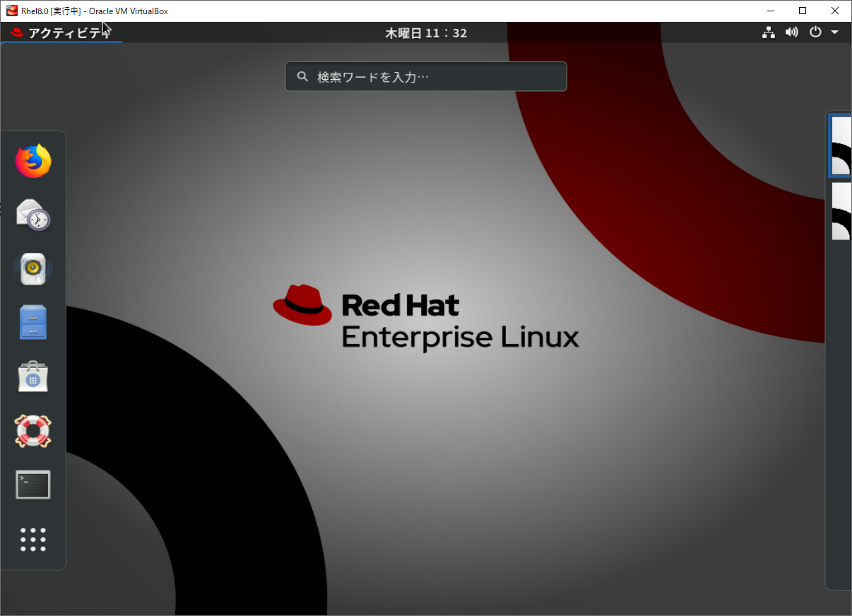
Task: Click the power status icon
Action: [815, 32]
